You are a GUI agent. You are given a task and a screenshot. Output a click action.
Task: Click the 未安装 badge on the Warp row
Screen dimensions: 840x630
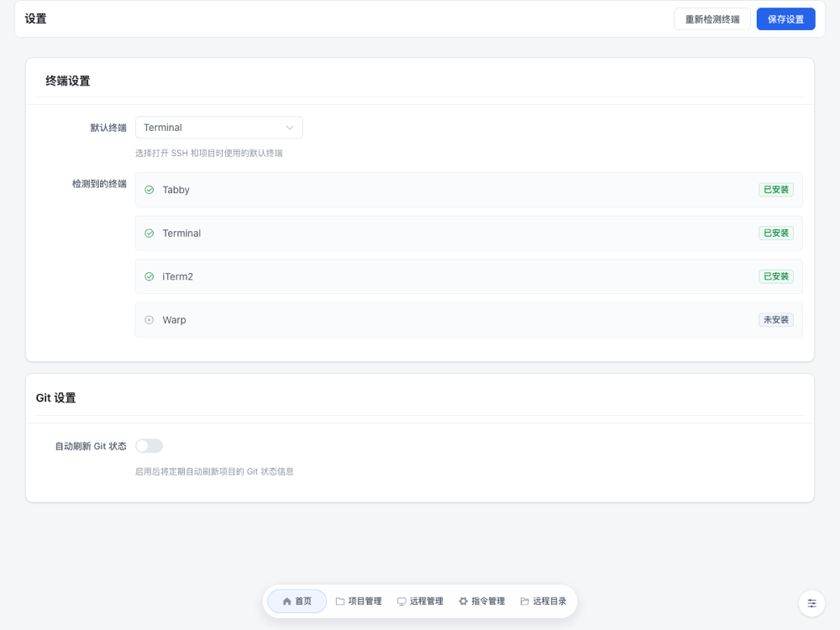(776, 320)
